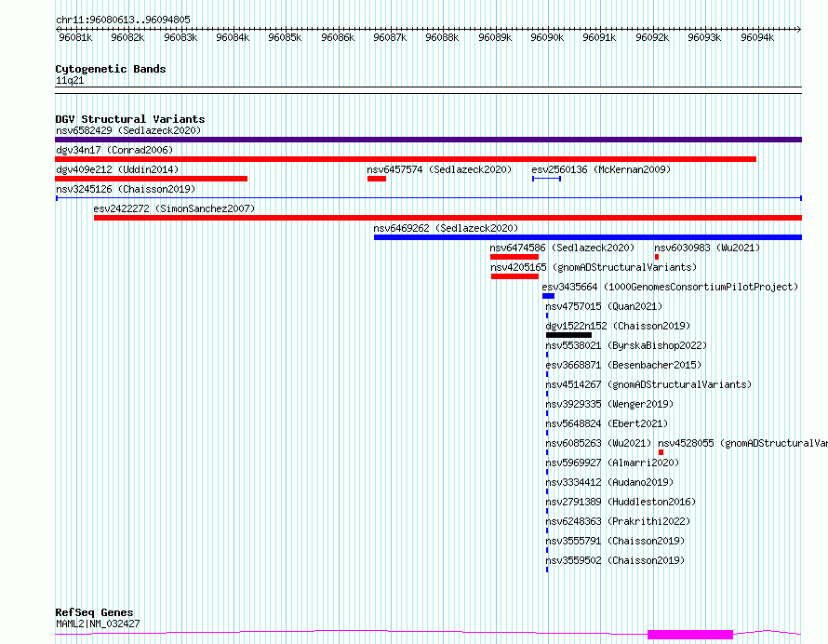Click the nsv6582429 (Sedlazeck2020) variant label
This screenshot has height=644, width=828.
coord(128,130)
